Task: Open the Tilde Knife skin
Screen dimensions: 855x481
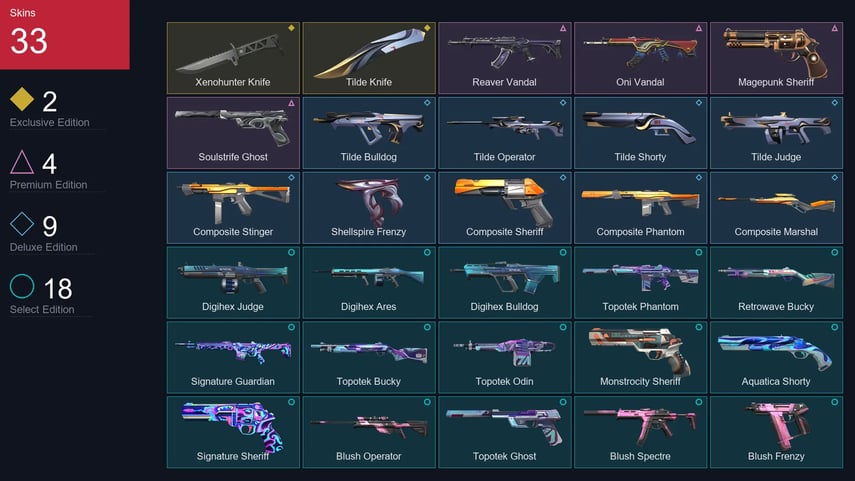Action: [x=369, y=58]
